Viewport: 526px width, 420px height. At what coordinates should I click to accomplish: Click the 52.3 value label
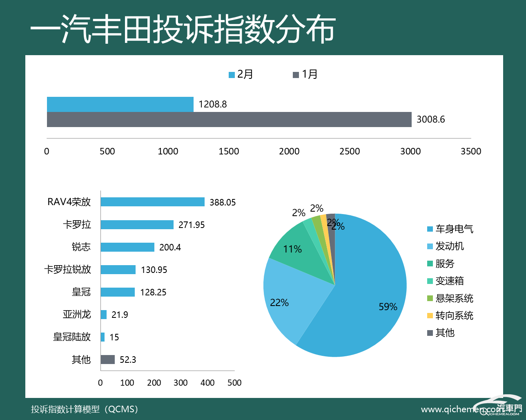(x=128, y=360)
